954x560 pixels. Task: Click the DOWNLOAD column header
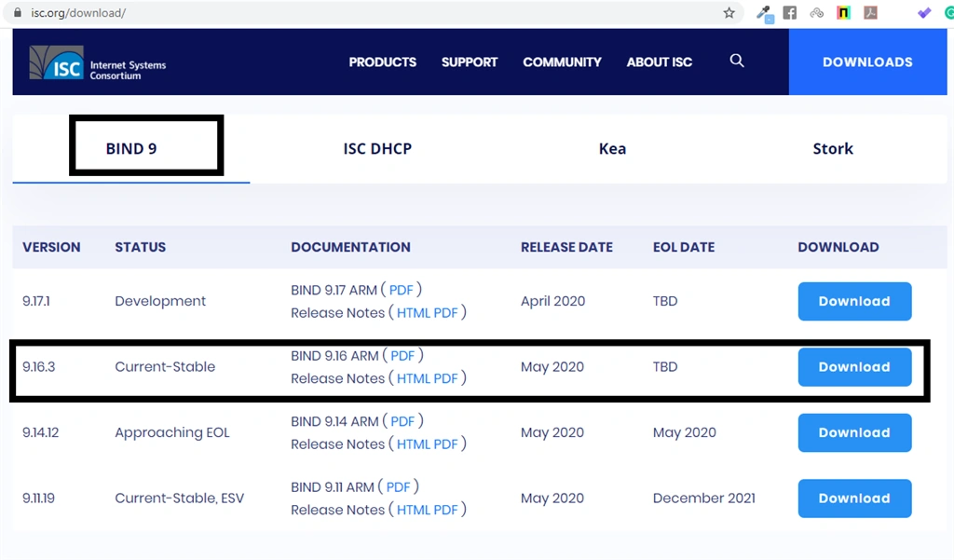point(838,247)
